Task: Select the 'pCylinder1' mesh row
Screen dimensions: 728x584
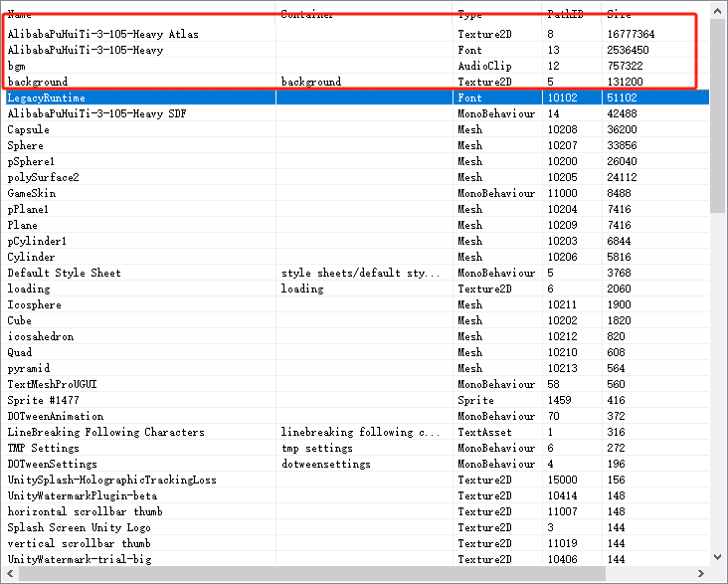Action: 356,241
